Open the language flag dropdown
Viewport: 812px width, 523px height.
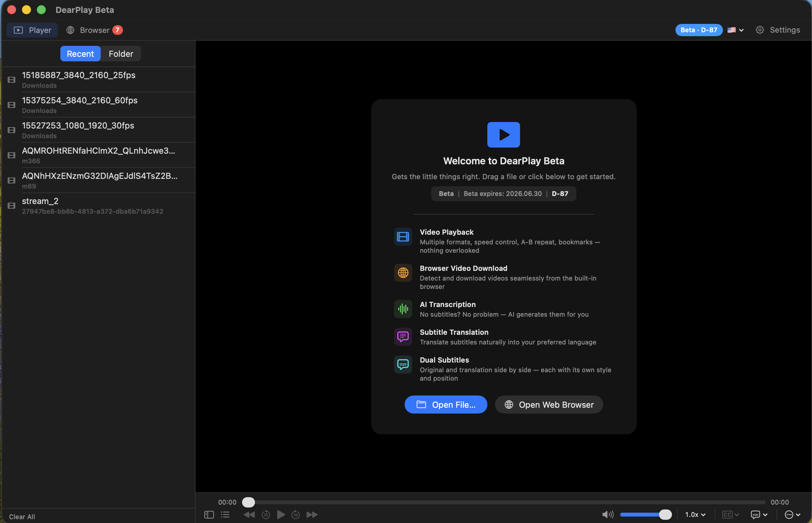tap(736, 30)
